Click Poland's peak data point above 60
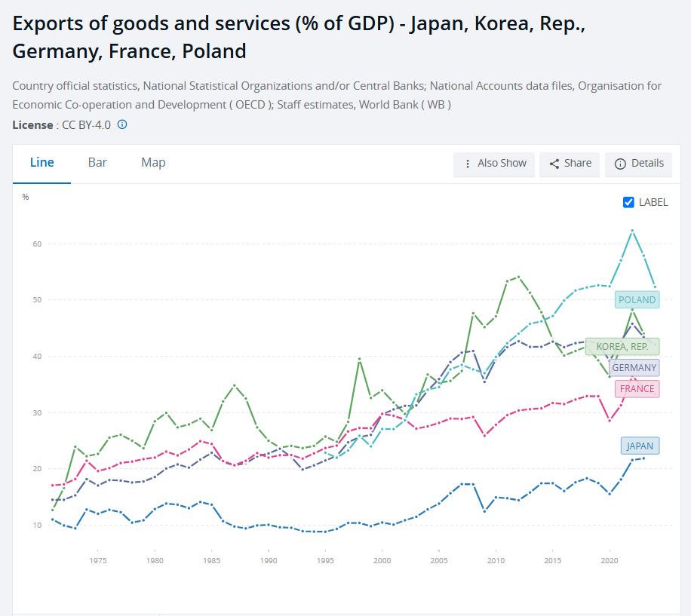 tap(632, 231)
